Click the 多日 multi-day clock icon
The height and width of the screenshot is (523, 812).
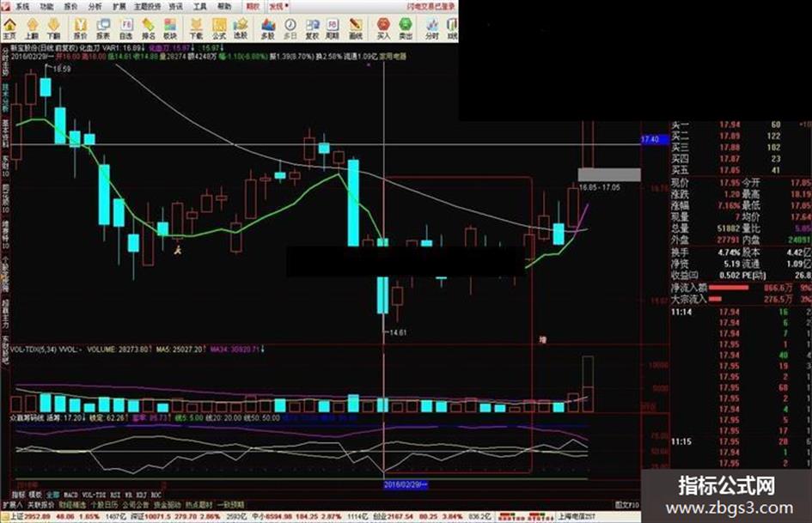[x=290, y=28]
